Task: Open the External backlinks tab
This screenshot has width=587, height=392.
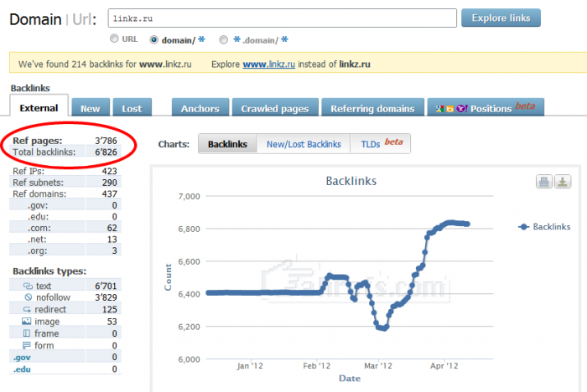Action: pyautogui.click(x=39, y=106)
